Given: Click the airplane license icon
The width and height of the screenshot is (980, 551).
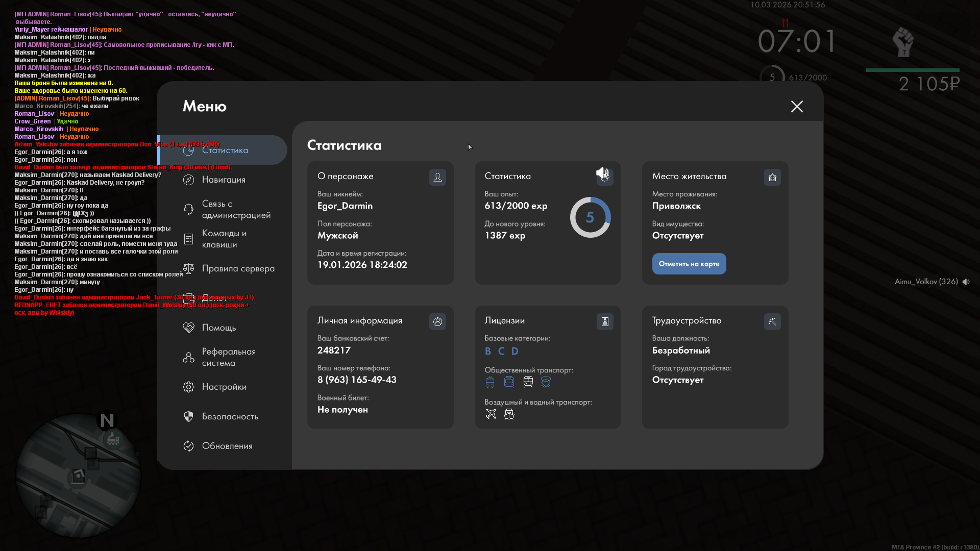Looking at the screenshot, I should pos(491,414).
